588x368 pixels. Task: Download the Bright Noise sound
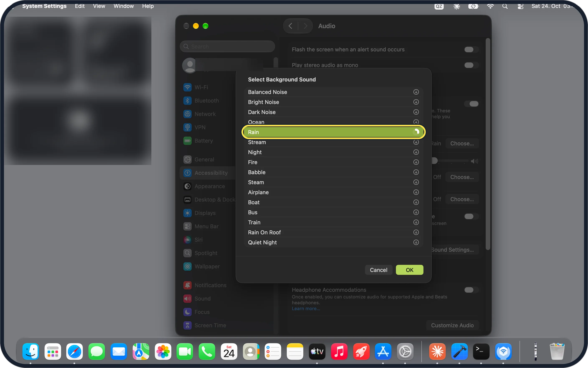416,102
